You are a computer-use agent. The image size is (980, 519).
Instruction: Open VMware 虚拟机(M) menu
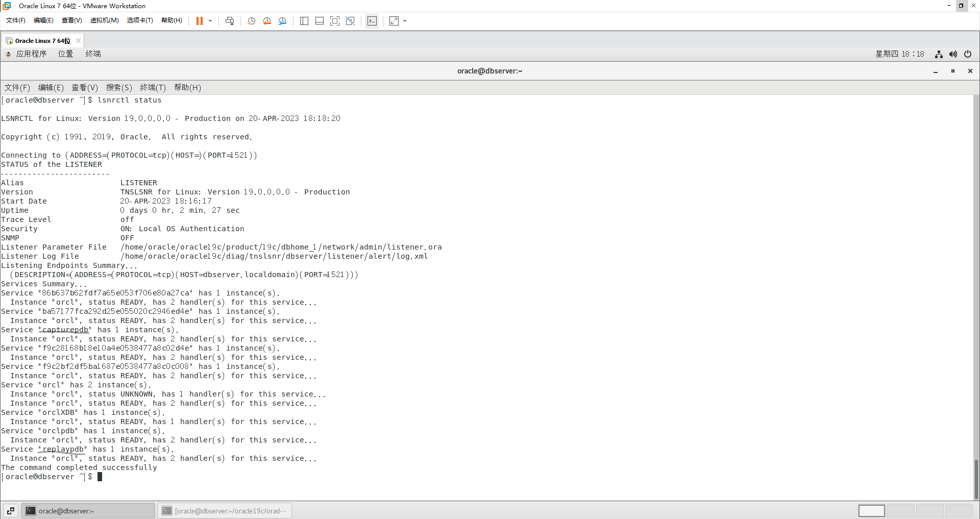(104, 20)
